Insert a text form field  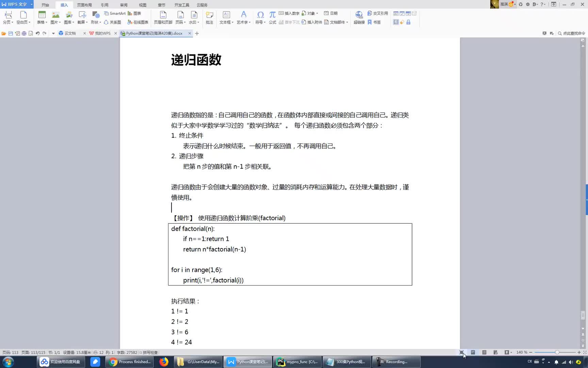[396, 13]
